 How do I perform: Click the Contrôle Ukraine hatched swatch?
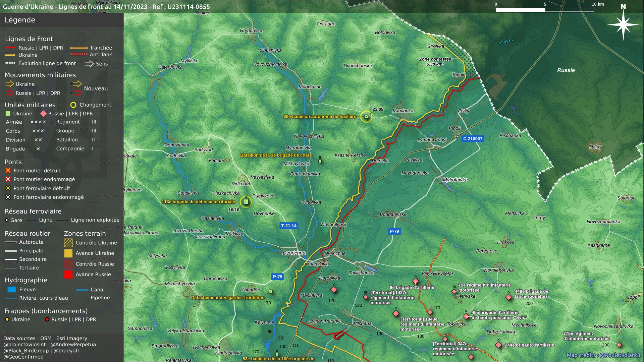tap(68, 243)
